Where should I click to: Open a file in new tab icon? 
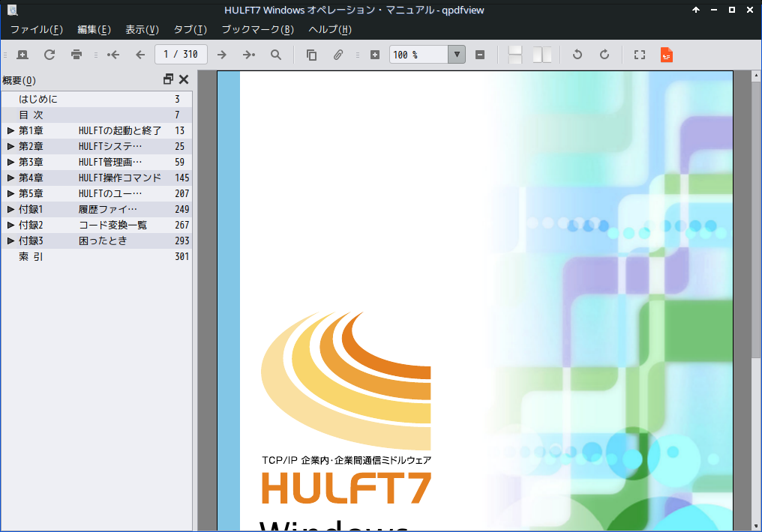(22, 55)
